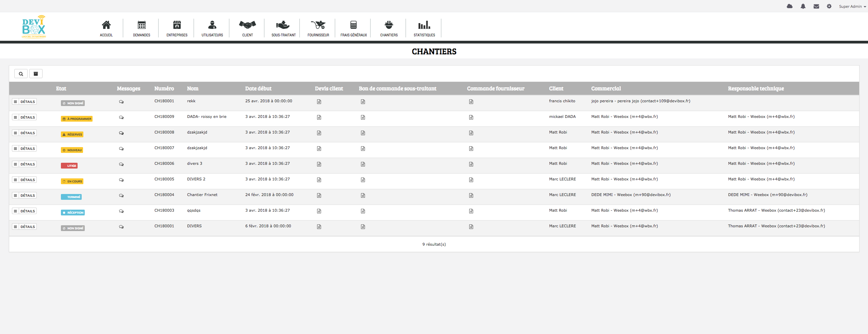Open commande fournisseur document for divers 3
Screen dimensions: 868x334
(471, 164)
